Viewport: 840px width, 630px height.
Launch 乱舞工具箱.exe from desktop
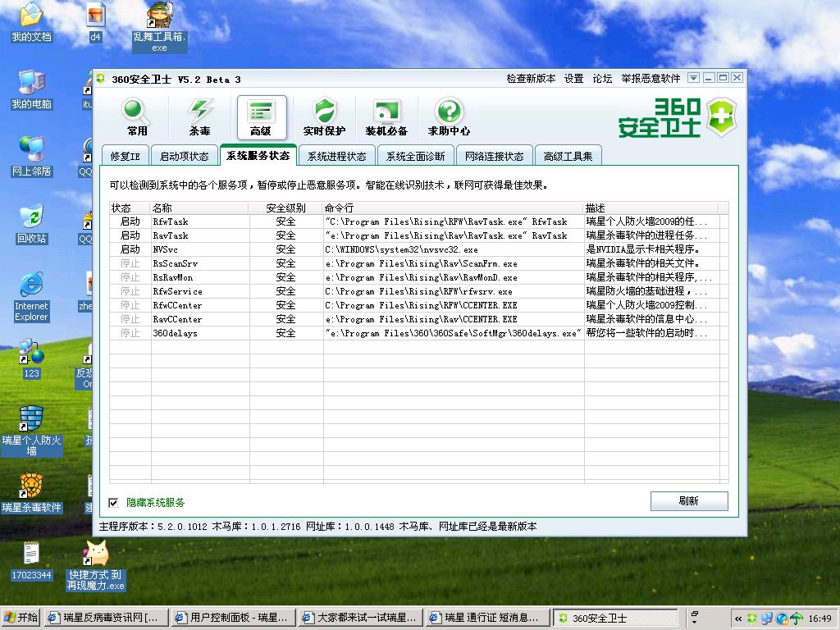[159, 27]
